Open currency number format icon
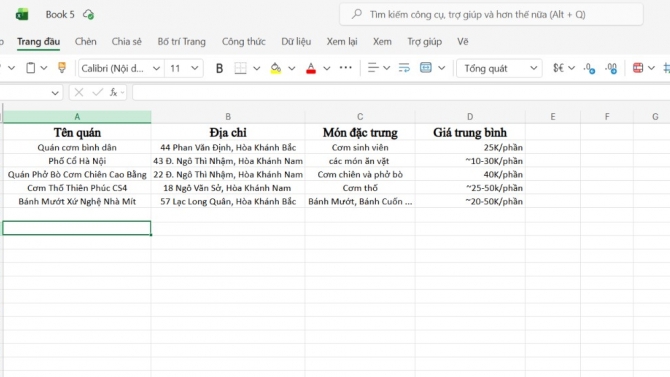Image resolution: width=670 pixels, height=377 pixels. [x=558, y=68]
